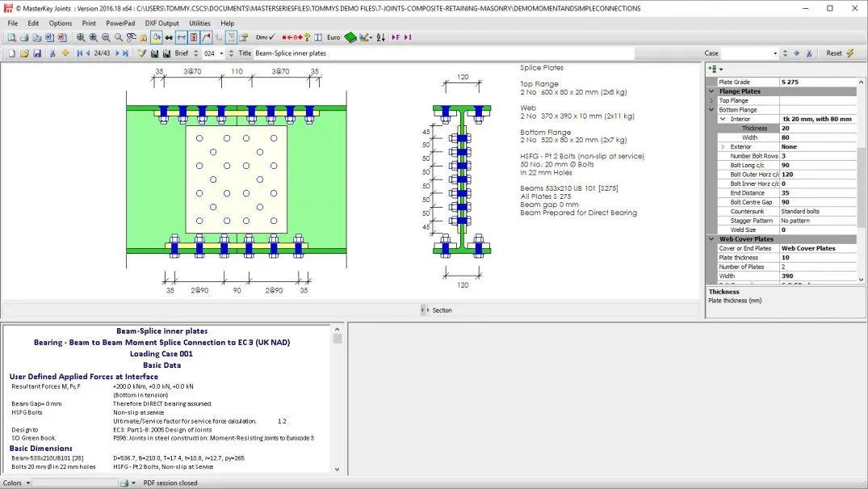This screenshot has width=868, height=489.
Task: Open the green book reference icon
Action: [350, 37]
